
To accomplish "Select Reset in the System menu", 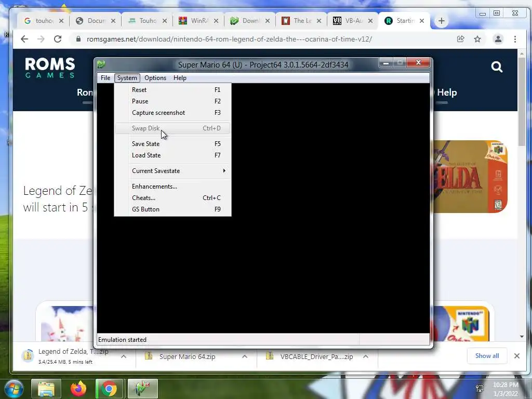I will click(x=172, y=90).
